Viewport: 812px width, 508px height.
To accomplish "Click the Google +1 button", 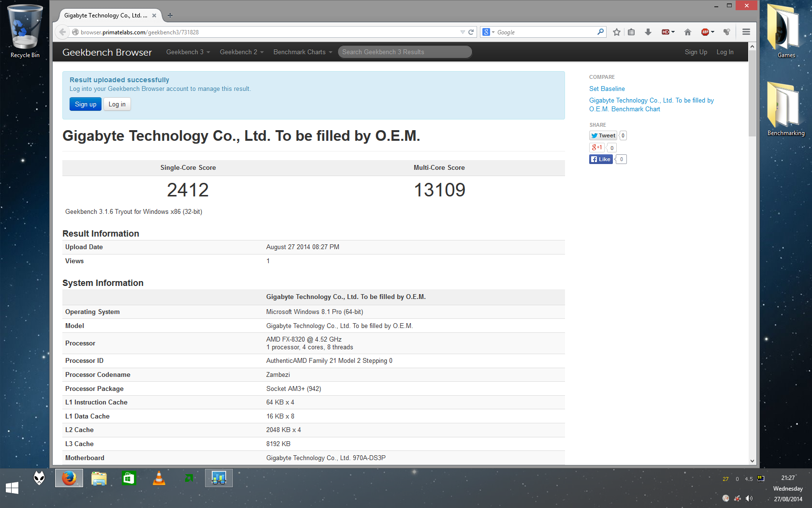I will [x=597, y=147].
